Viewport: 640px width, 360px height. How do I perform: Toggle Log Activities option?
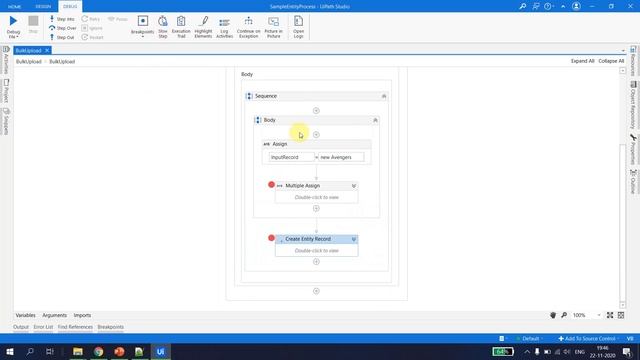(224, 27)
